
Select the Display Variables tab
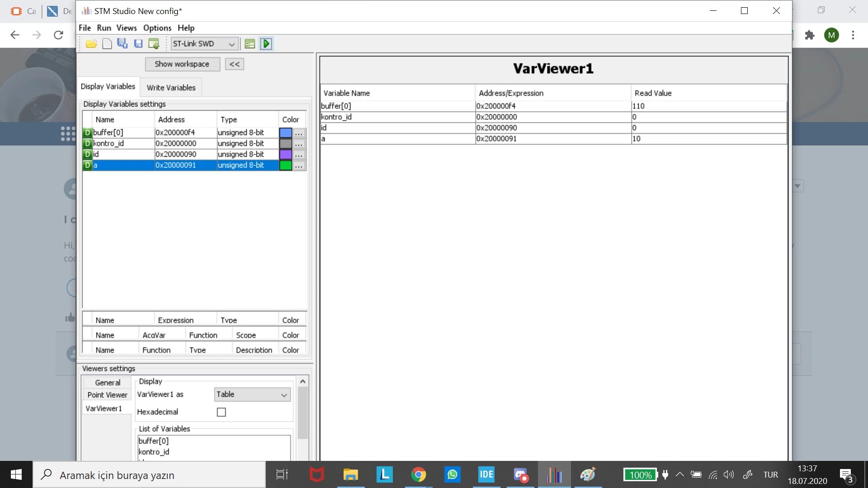click(108, 86)
